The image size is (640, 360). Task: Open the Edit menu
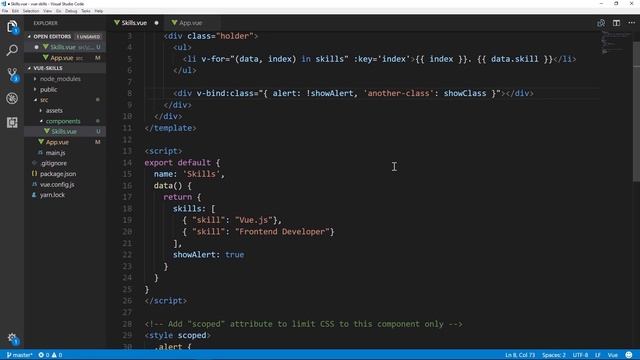tap(15, 11)
